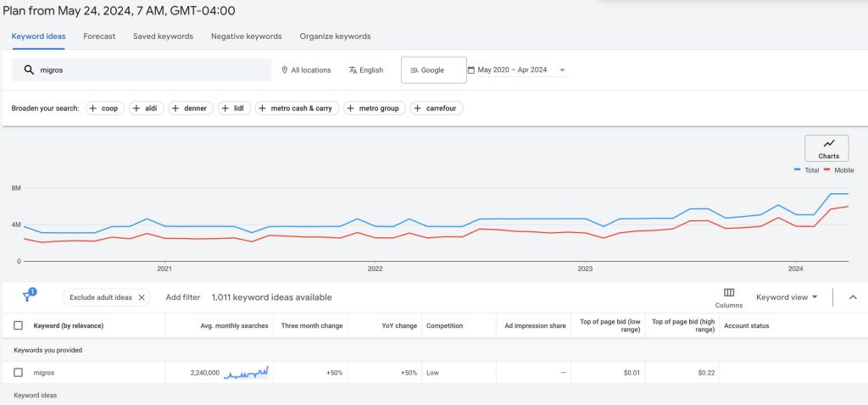This screenshot has height=405, width=868.
Task: Add denner via its plus icon
Action: pyautogui.click(x=175, y=108)
